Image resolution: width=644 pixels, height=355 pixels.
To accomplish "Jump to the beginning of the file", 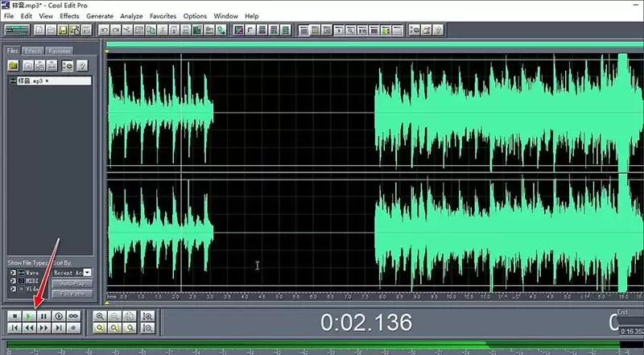I will 14,328.
